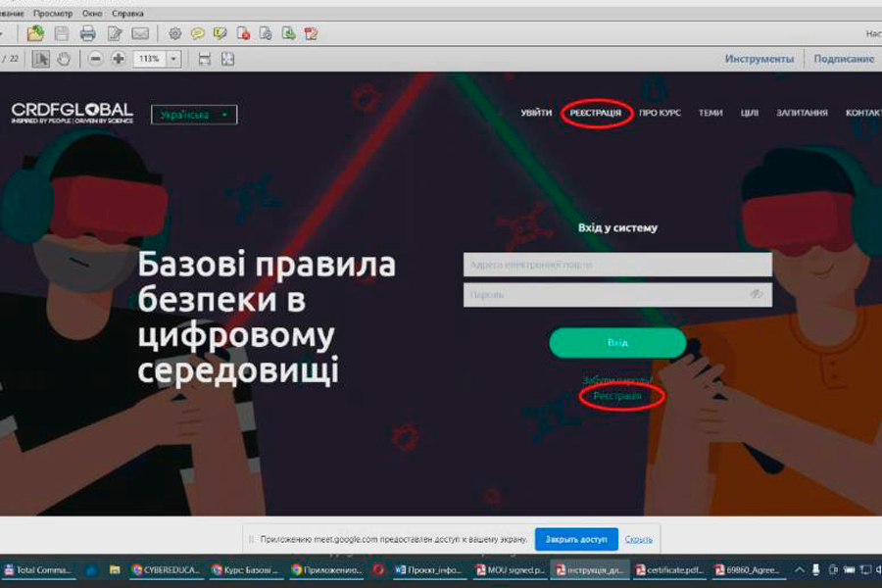Open the Инструменты panel

[759, 59]
